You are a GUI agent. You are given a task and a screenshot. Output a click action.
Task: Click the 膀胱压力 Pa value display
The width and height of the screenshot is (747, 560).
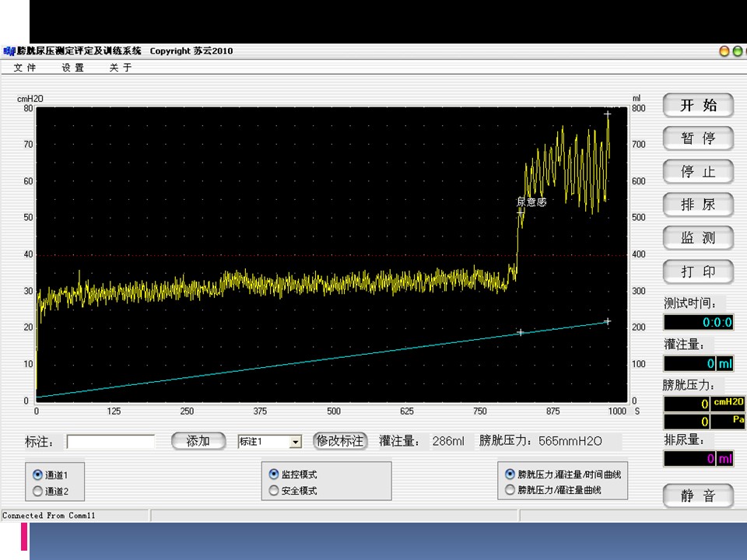687,422
